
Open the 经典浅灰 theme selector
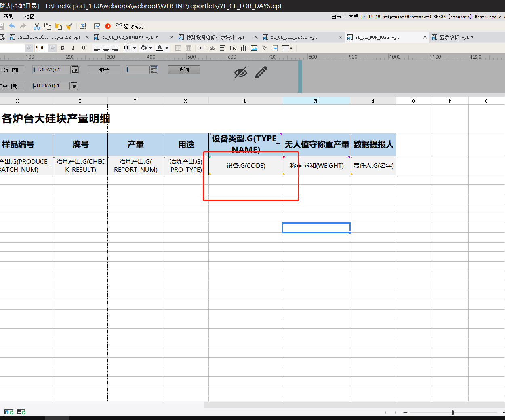pos(129,26)
